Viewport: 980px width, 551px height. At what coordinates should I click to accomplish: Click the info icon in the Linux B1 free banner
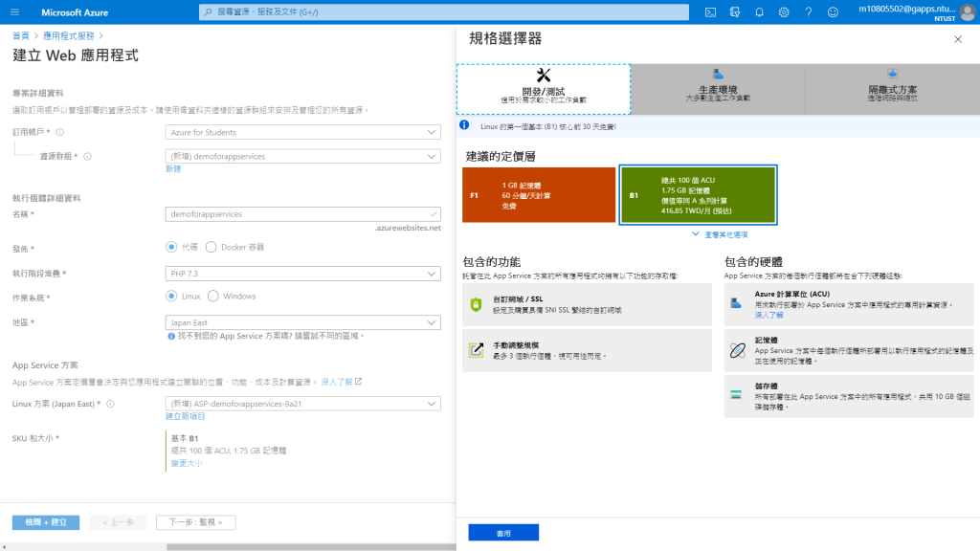[464, 125]
